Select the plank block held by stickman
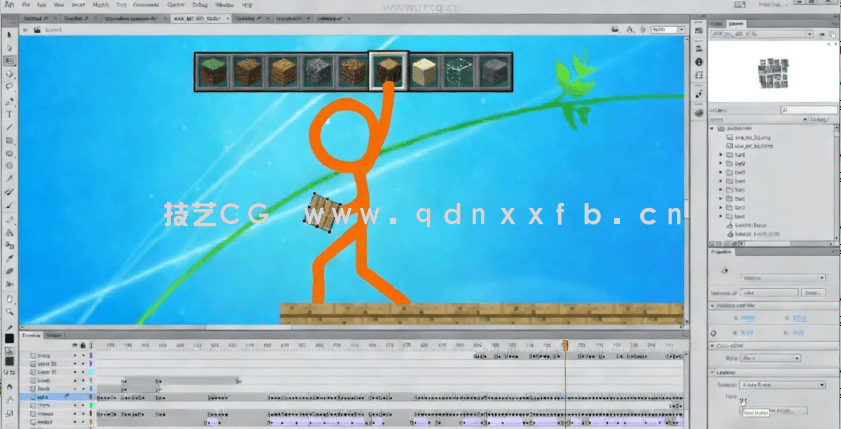 (x=323, y=212)
